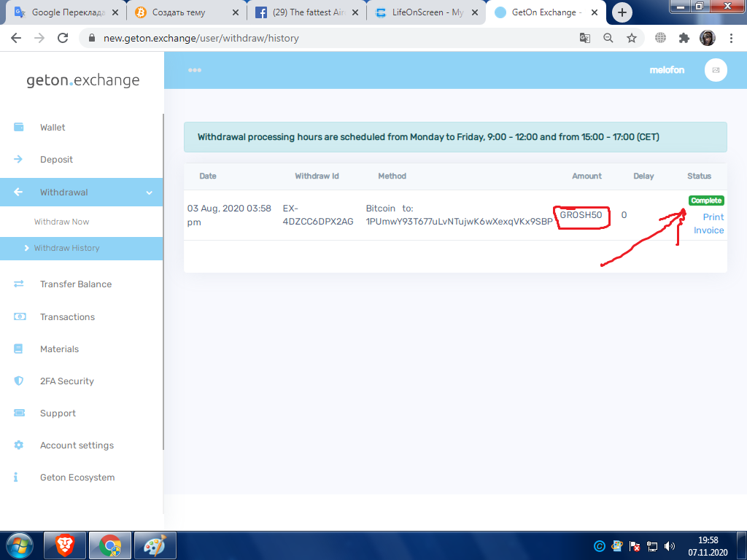This screenshot has height=560, width=747.
Task: Click the 2FA Security shield icon
Action: click(18, 381)
